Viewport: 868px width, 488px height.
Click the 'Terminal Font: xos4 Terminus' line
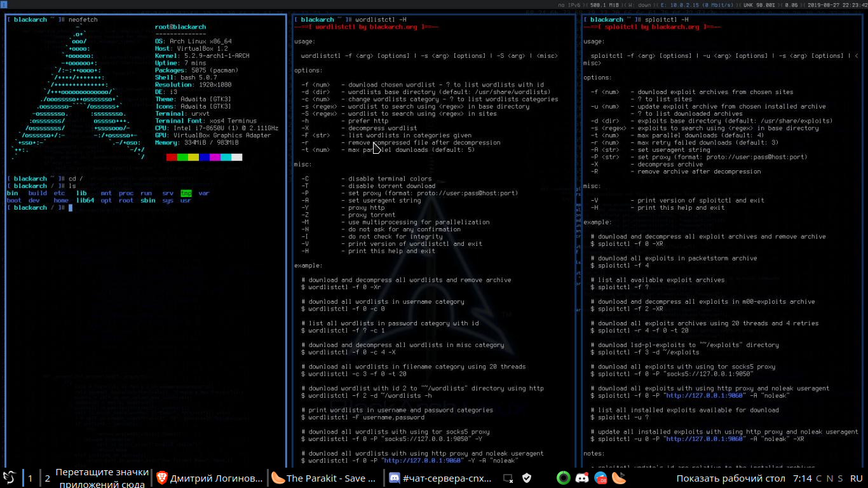point(206,121)
